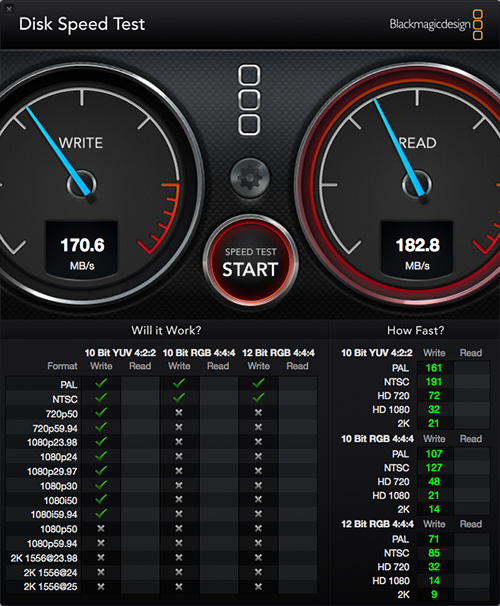500x606 pixels.
Task: Click the READ gauge label
Action: coord(418,143)
